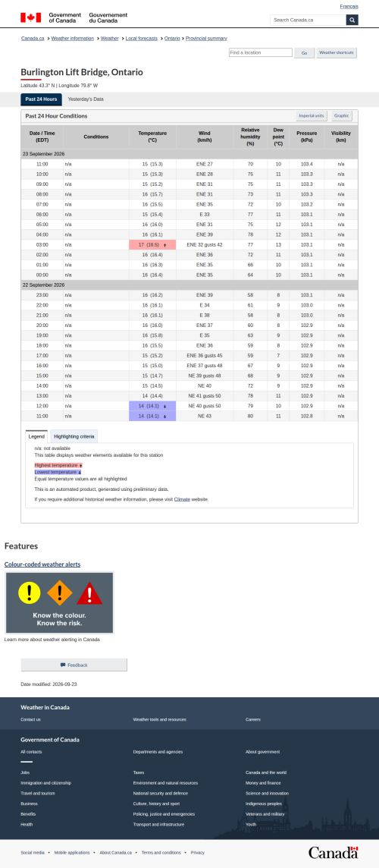Image resolution: width=379 pixels, height=868 pixels.
Task: Open Health footer link
Action: [x=27, y=824]
